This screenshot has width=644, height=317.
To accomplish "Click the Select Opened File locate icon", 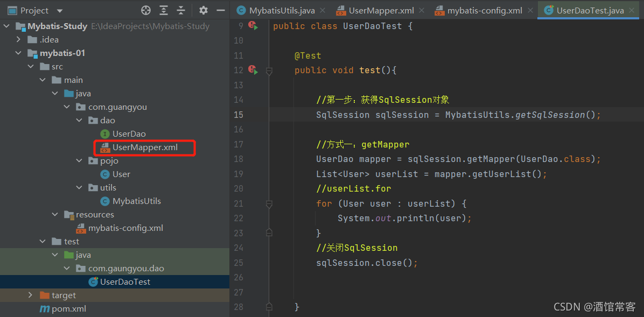I will 146,11.
